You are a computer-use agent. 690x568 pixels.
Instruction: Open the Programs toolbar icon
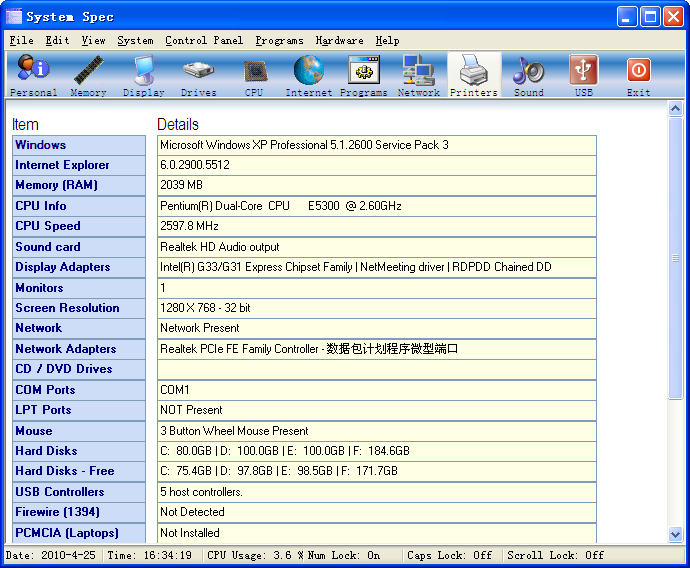tap(363, 75)
